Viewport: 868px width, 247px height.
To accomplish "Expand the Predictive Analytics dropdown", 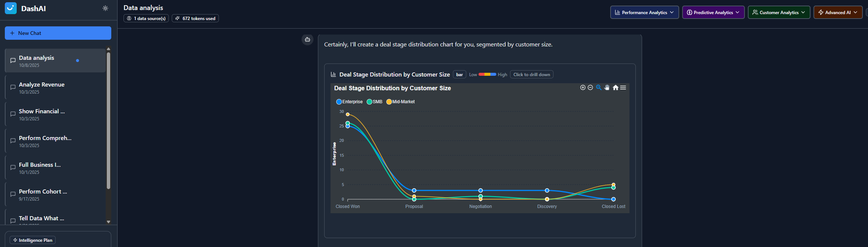I will [713, 12].
